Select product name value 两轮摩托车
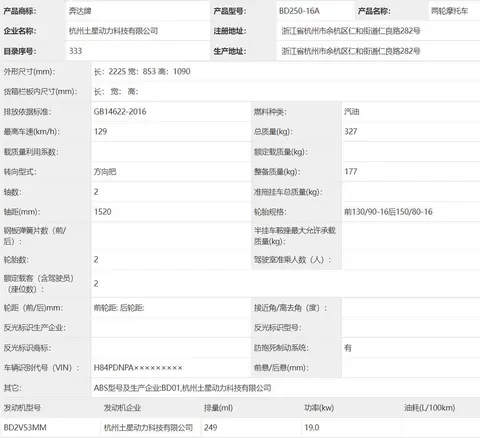Screen dimensions: 480x438 (449, 11)
